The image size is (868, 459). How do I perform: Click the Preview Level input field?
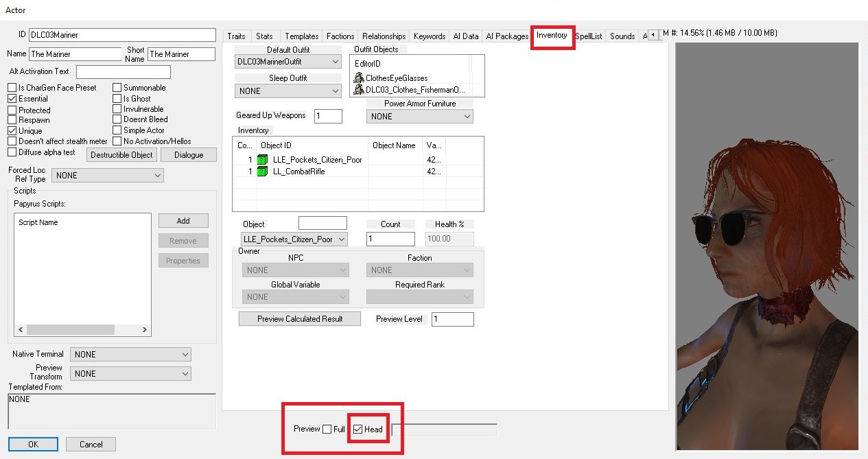click(x=453, y=320)
